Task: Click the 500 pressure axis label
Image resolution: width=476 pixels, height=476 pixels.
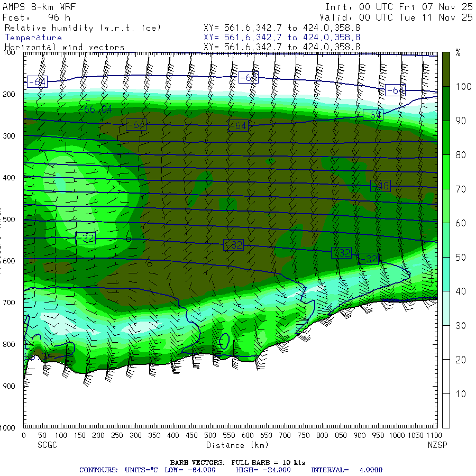Action: [9, 219]
